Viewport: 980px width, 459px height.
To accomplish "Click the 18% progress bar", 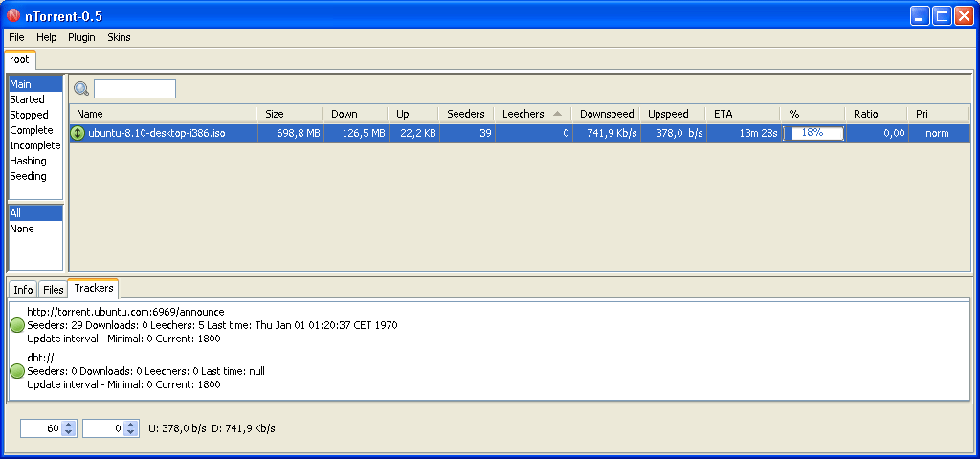I will tap(813, 133).
